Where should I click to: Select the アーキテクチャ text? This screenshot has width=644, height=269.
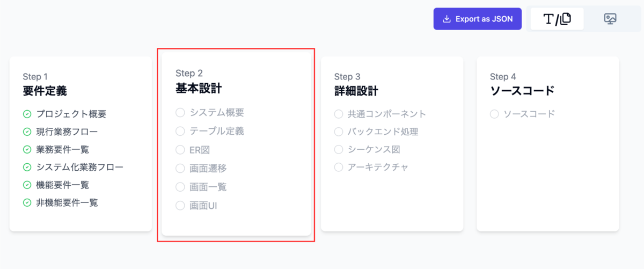click(378, 167)
